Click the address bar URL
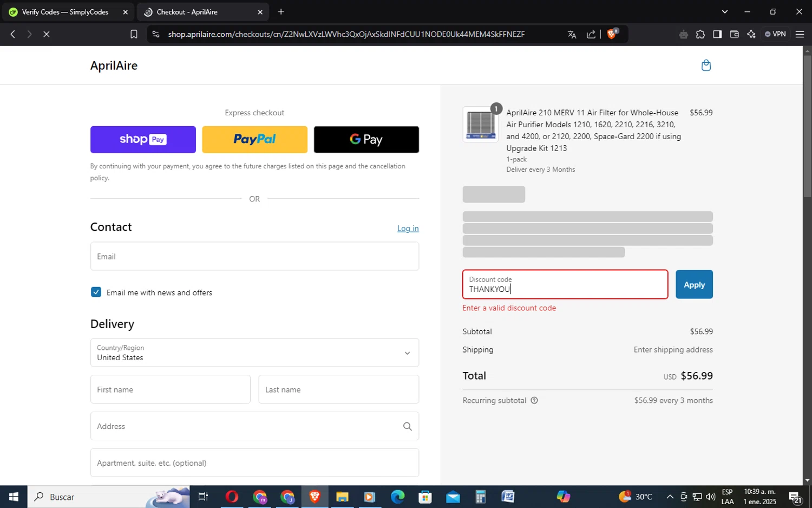This screenshot has height=508, width=812. click(346, 34)
